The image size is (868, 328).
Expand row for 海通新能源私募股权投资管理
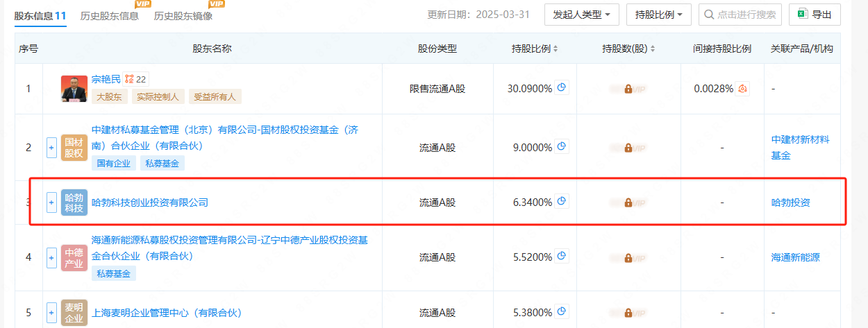[51, 257]
